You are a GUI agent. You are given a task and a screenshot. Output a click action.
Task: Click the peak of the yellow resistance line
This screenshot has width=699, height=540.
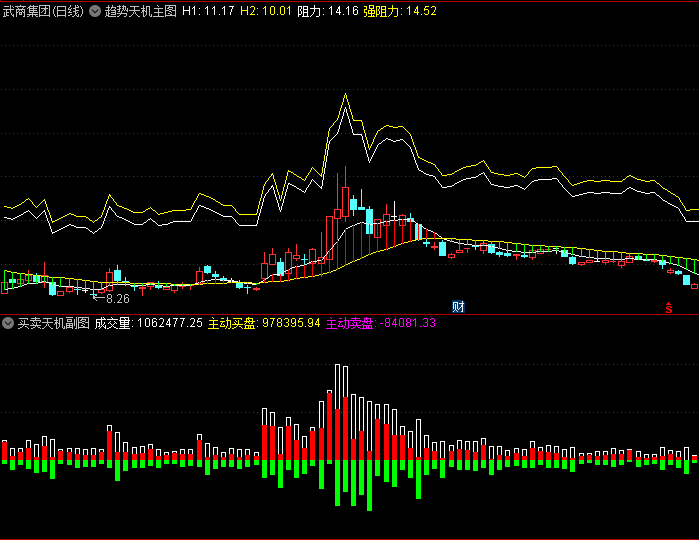tap(345, 94)
